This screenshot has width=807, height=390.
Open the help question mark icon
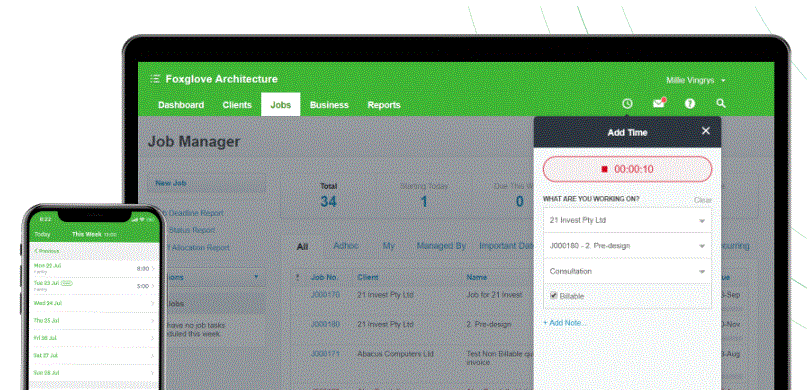(690, 103)
